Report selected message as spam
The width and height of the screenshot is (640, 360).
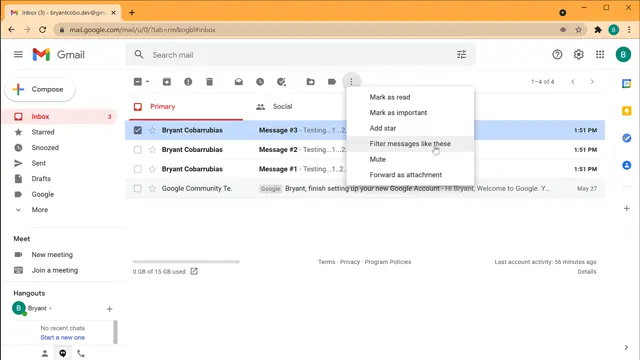(x=188, y=82)
